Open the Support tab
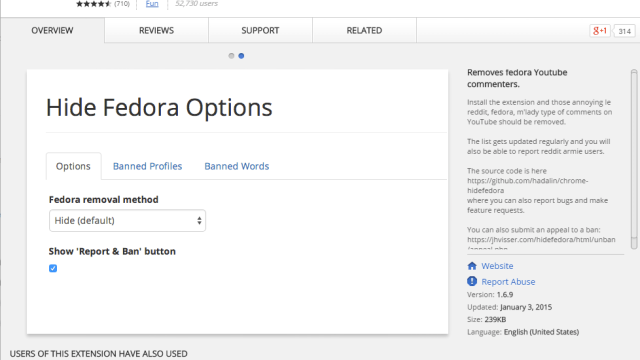The height and width of the screenshot is (360, 640). [x=260, y=31]
